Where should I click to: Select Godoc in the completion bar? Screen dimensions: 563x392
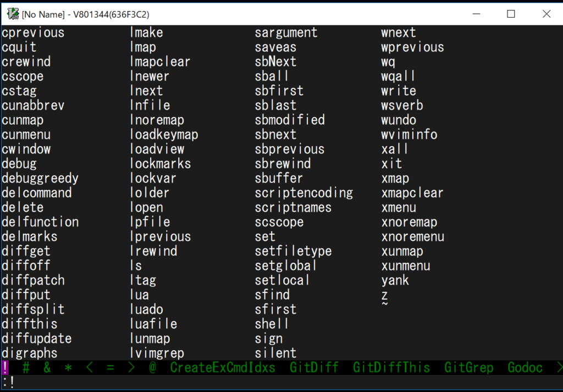click(x=525, y=368)
